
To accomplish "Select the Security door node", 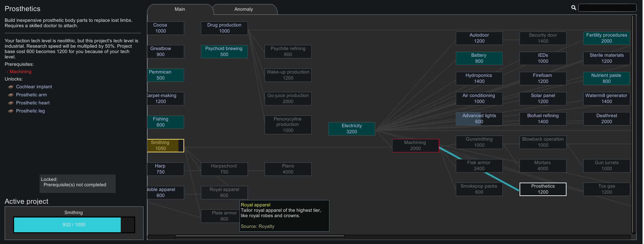I will pos(543,38).
